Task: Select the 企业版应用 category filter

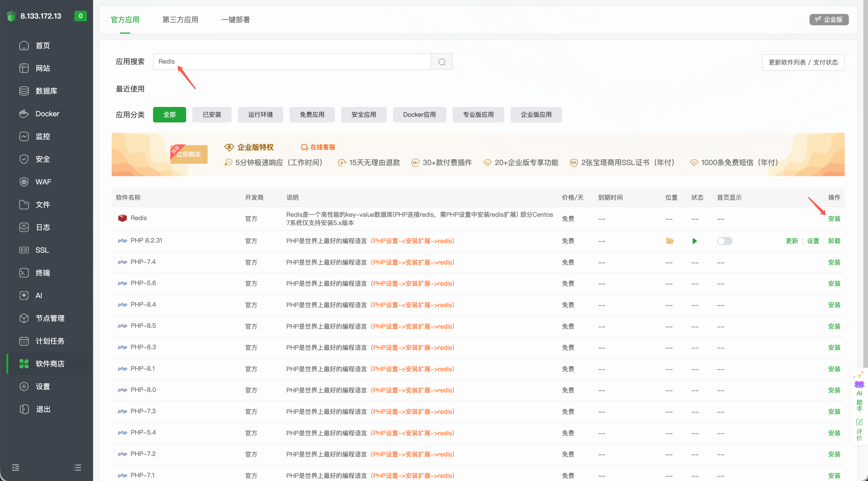Action: [536, 114]
